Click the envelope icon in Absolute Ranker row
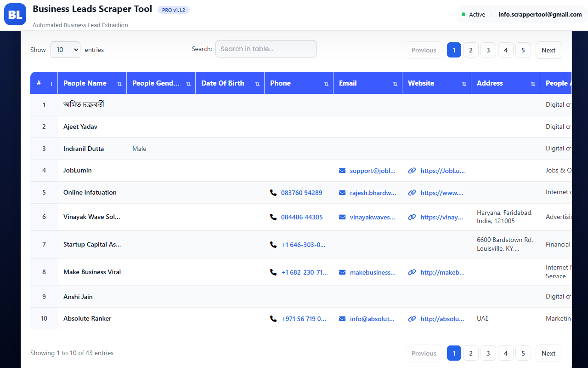This screenshot has height=368, width=588. [342, 319]
